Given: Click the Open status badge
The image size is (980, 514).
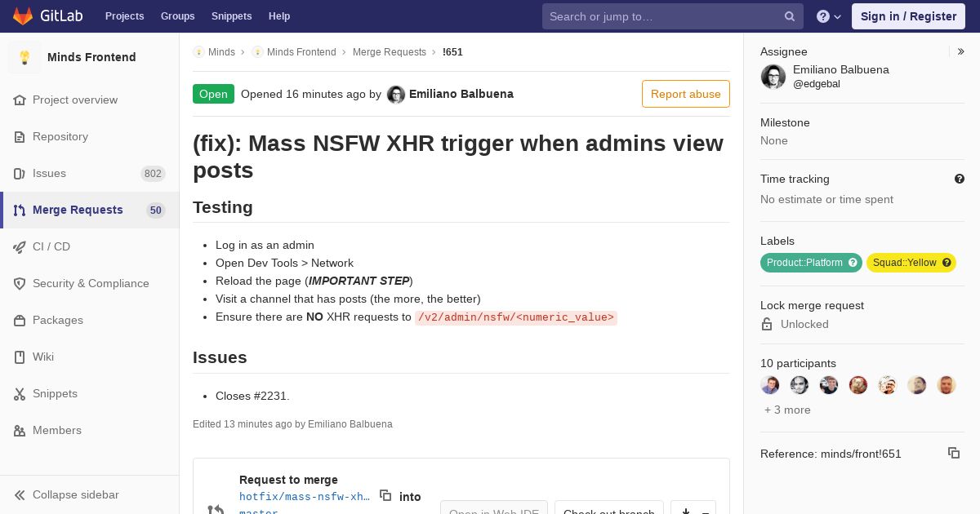Looking at the screenshot, I should [213, 94].
